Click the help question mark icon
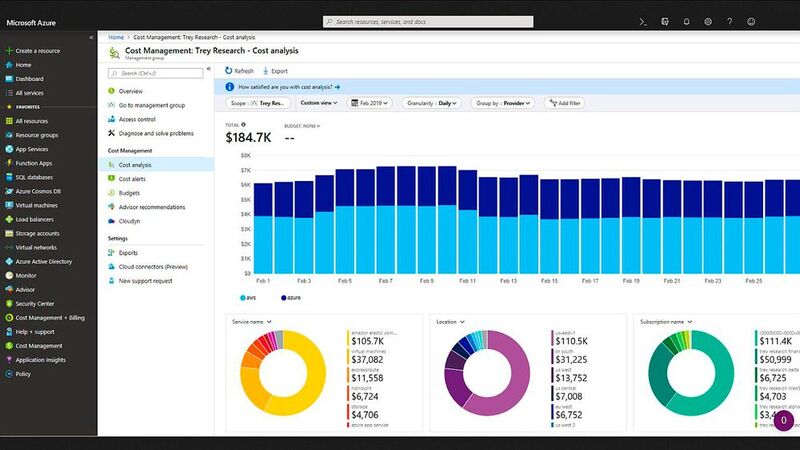800x450 pixels. coord(730,21)
